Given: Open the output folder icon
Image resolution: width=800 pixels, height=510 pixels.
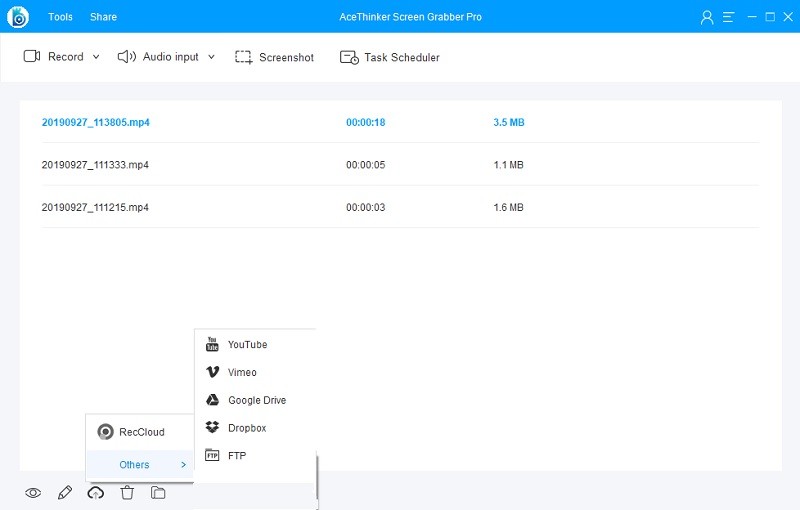Looking at the screenshot, I should coord(158,492).
